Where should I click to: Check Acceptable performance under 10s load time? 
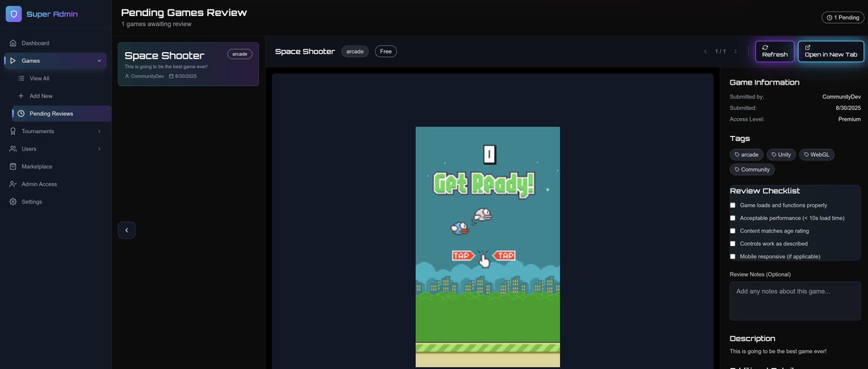pyautogui.click(x=733, y=218)
